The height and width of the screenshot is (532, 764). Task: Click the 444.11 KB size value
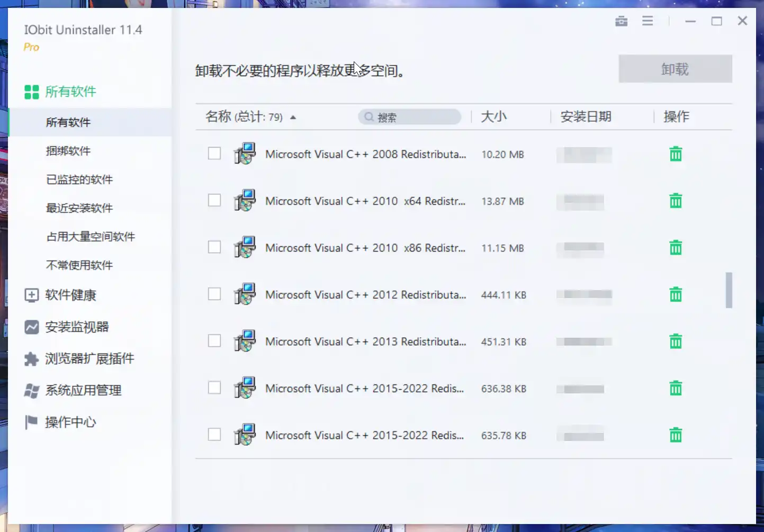click(x=504, y=295)
